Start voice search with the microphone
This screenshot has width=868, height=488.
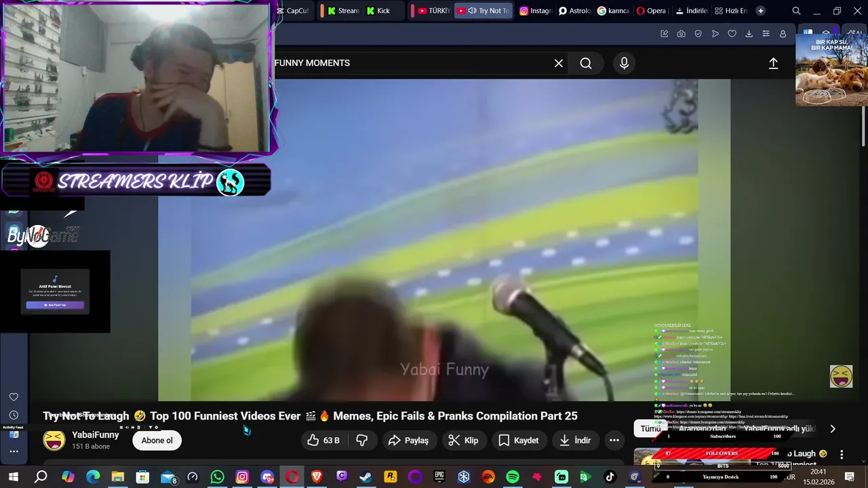625,63
